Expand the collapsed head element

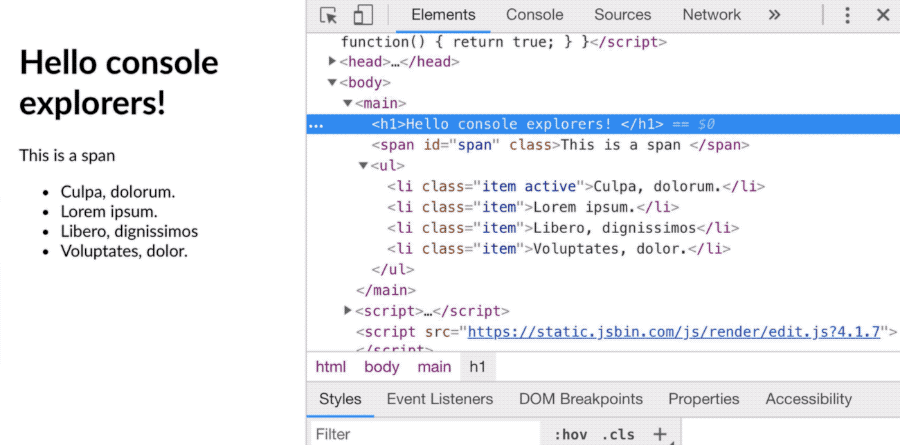tap(333, 62)
